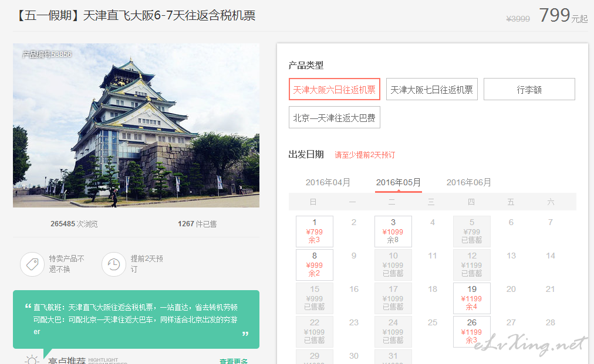594x364 pixels.
Task: Open the 查看更多 link
Action: pyautogui.click(x=234, y=361)
